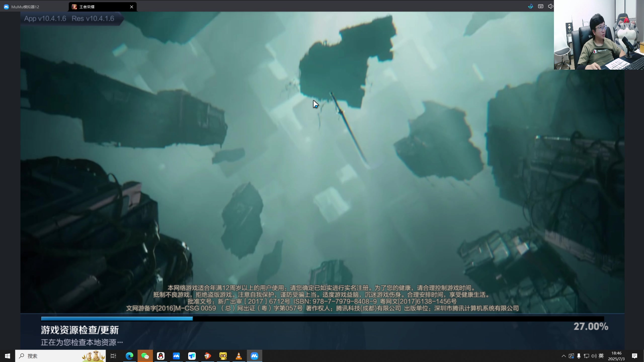Click the microphone tray icon
Image resolution: width=644 pixels, height=362 pixels.
click(x=579, y=356)
